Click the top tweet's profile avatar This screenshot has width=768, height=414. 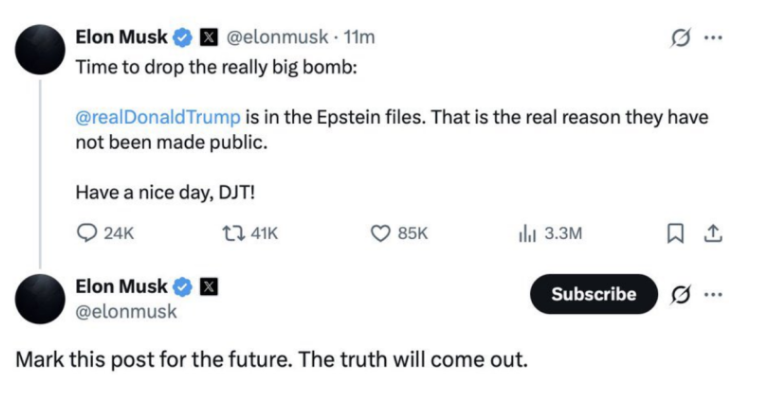(41, 46)
